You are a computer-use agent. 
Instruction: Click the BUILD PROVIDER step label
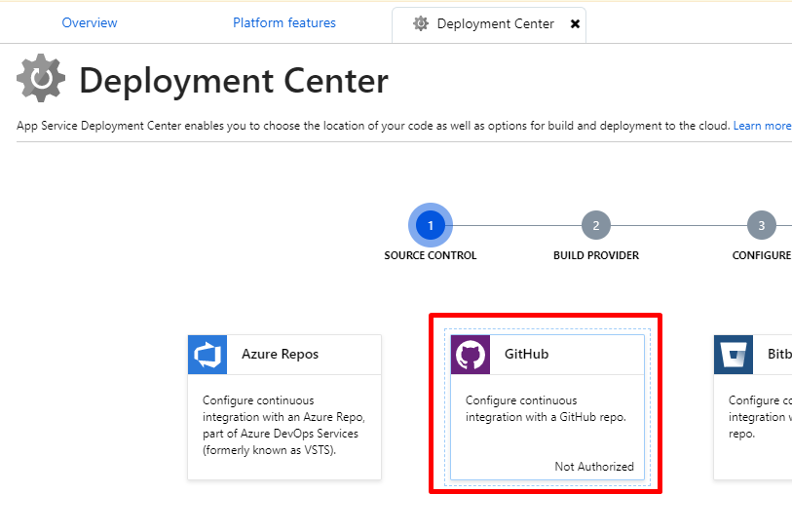(x=596, y=255)
